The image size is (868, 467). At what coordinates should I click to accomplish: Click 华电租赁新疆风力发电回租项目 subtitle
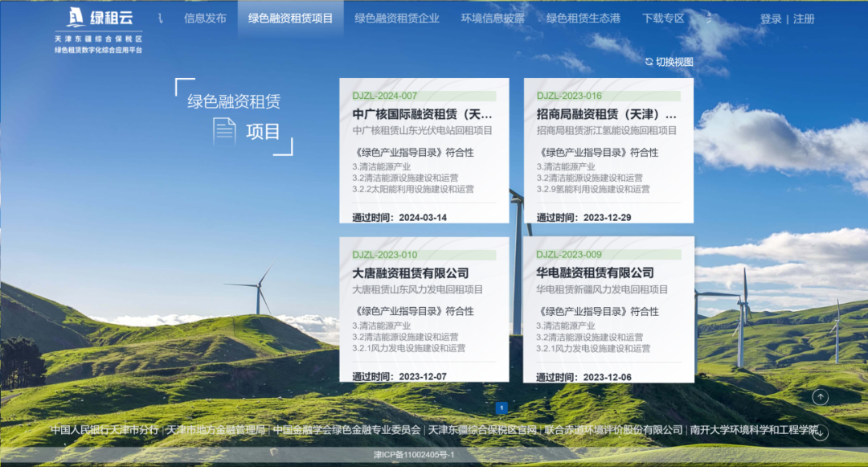(x=602, y=289)
